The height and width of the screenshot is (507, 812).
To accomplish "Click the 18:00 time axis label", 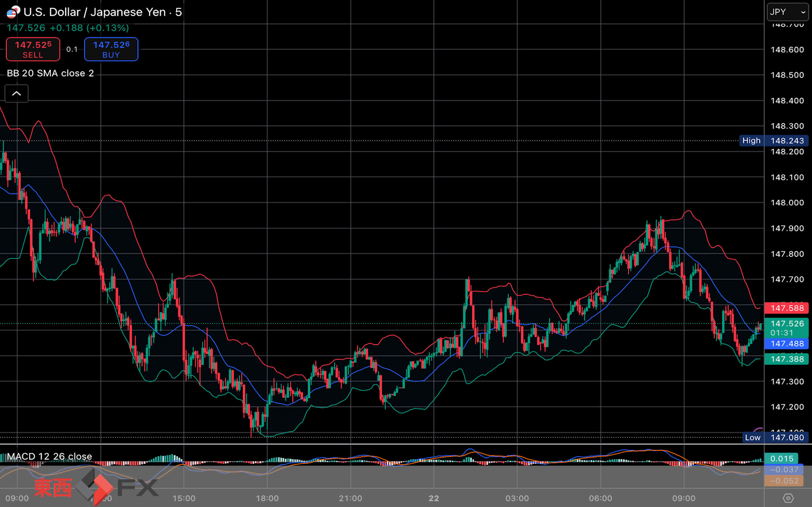I will 267,498.
